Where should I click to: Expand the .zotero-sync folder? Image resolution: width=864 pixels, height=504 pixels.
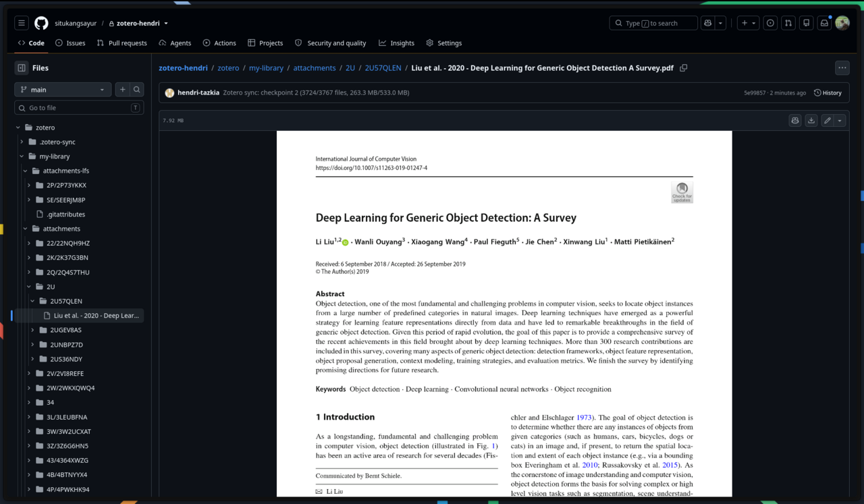(x=22, y=142)
